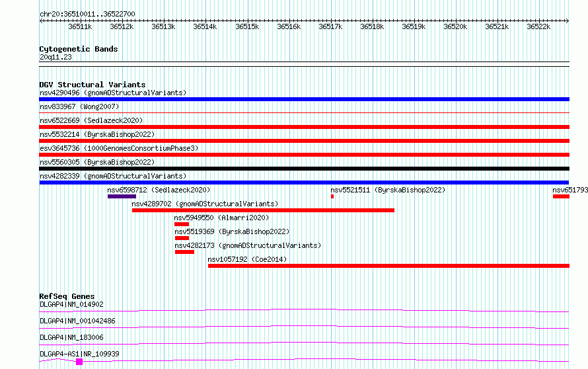
Task: Click the nsv4289702 red variant bar
Action: pyautogui.click(x=263, y=210)
